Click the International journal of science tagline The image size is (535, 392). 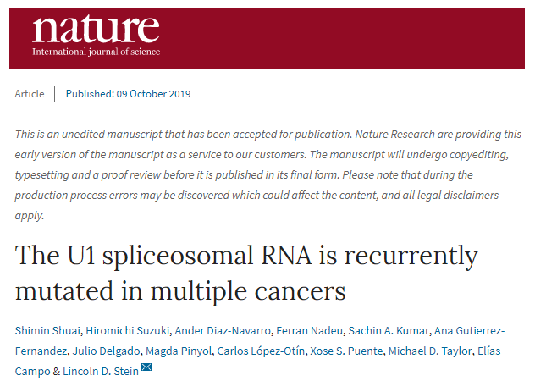point(96,52)
